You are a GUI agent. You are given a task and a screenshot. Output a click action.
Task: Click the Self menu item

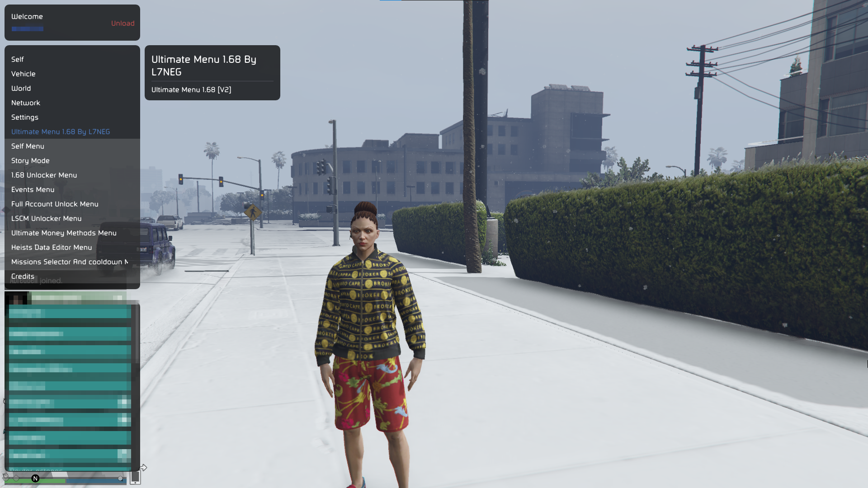(17, 59)
